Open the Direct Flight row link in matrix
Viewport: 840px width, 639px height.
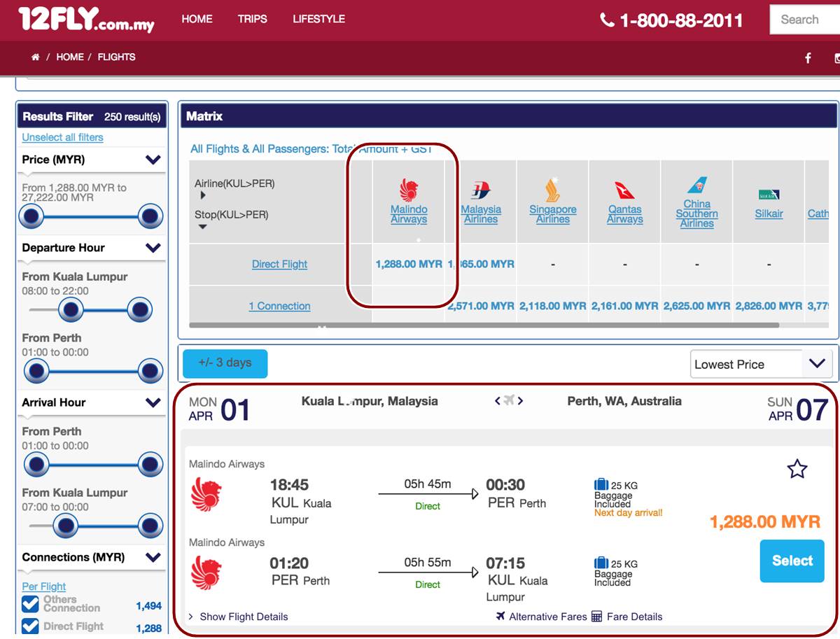(279, 264)
